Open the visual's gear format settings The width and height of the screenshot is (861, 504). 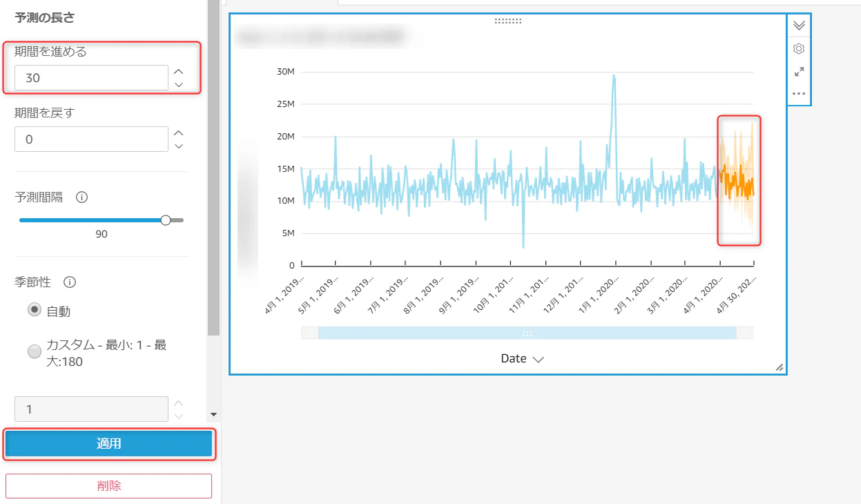800,49
